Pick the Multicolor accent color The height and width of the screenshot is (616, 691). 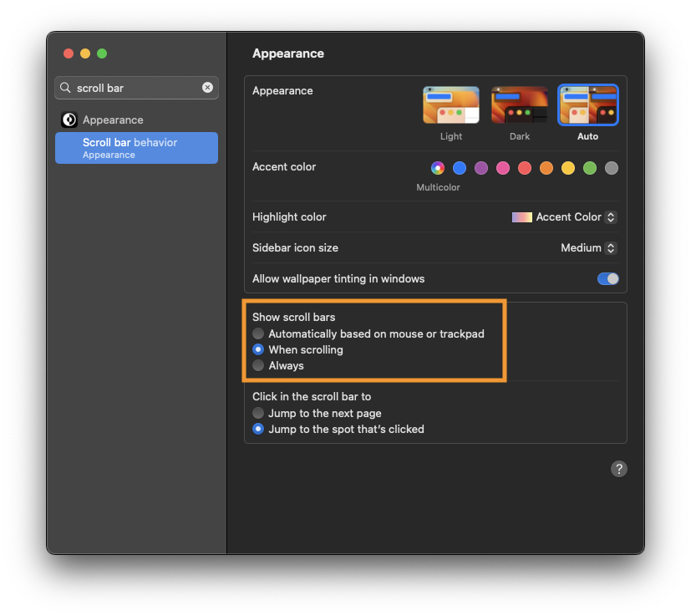click(x=438, y=168)
